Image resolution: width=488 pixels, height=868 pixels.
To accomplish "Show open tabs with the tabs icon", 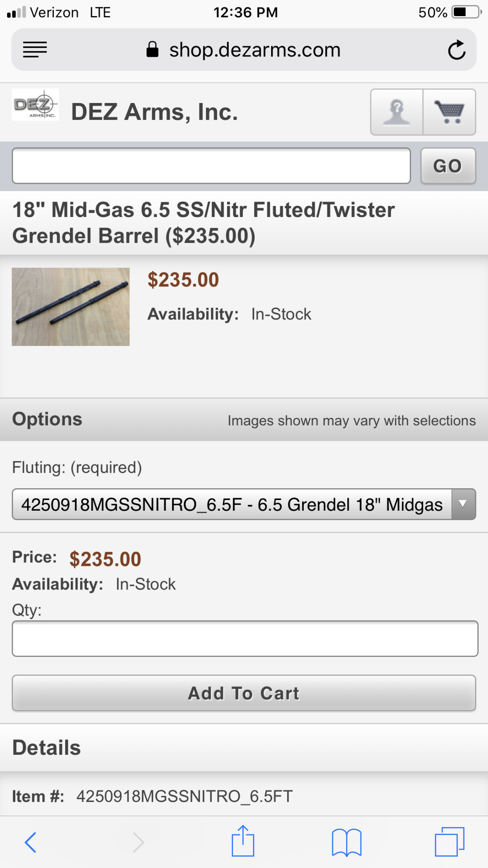I will pos(449,842).
